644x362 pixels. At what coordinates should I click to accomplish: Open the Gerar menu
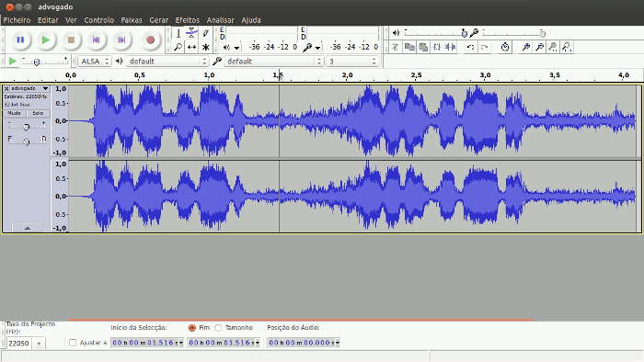tap(158, 20)
